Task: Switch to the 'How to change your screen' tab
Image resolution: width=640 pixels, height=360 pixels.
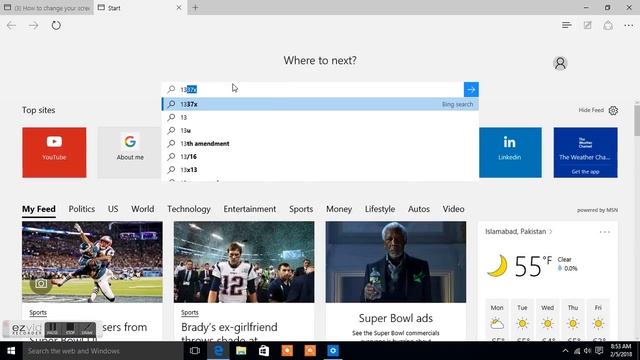Action: tap(47, 8)
